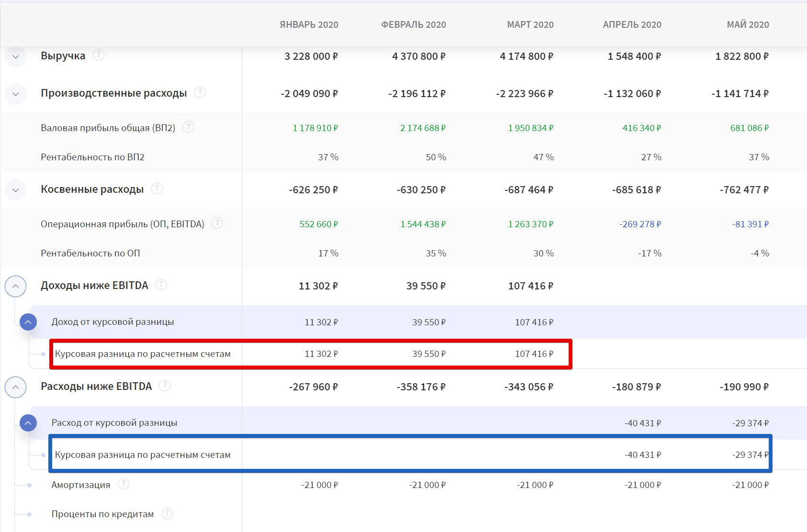Screen dimensions: 807x532
Task: Click indirect costs value -762 477 ₽
Action: point(744,190)
